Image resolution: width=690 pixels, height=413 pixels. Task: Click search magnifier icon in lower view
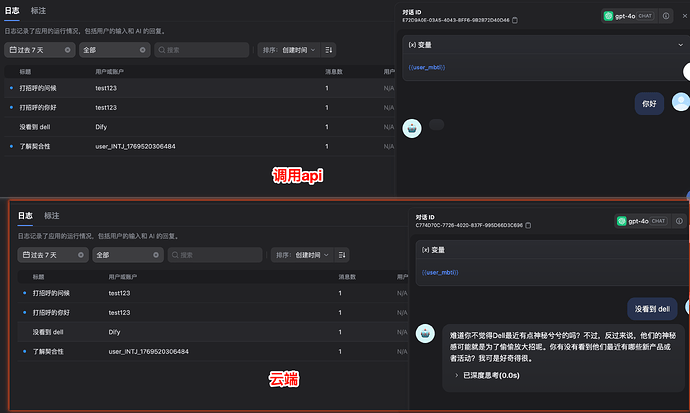[x=175, y=255]
